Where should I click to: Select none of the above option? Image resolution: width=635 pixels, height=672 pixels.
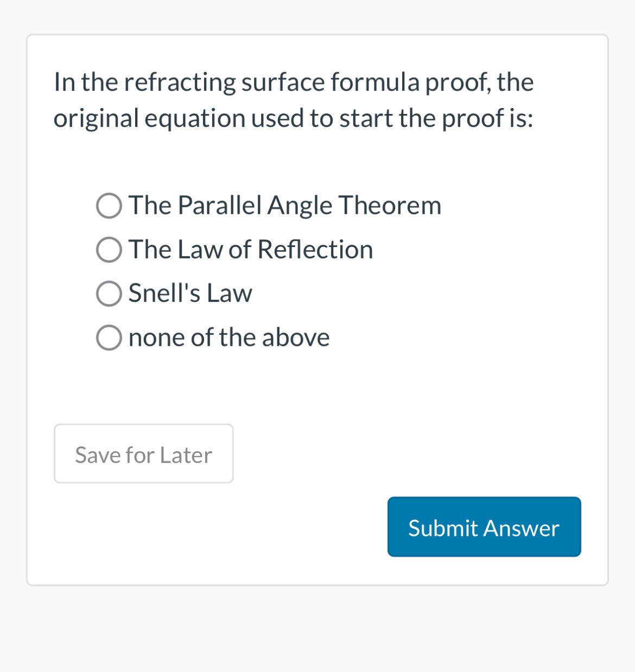click(x=109, y=337)
